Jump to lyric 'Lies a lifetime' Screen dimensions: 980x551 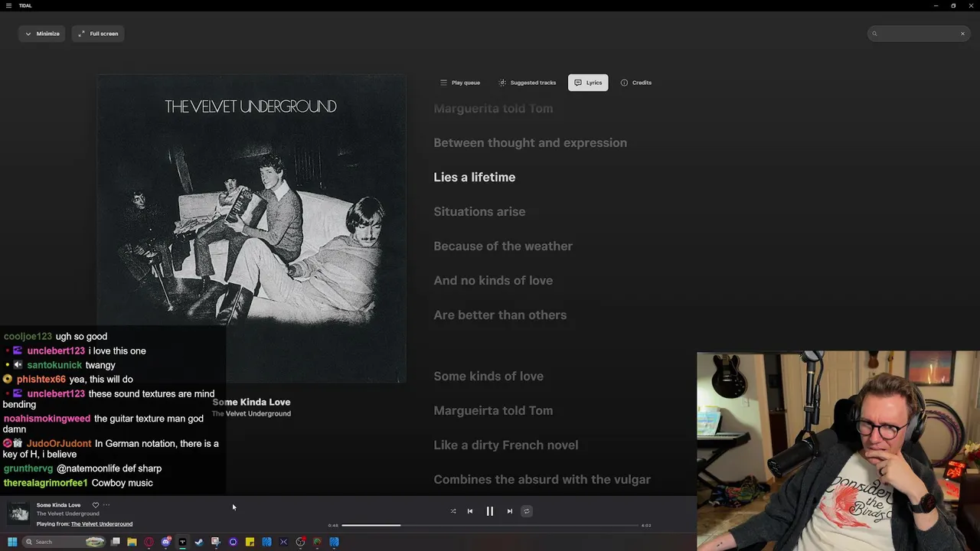click(474, 178)
